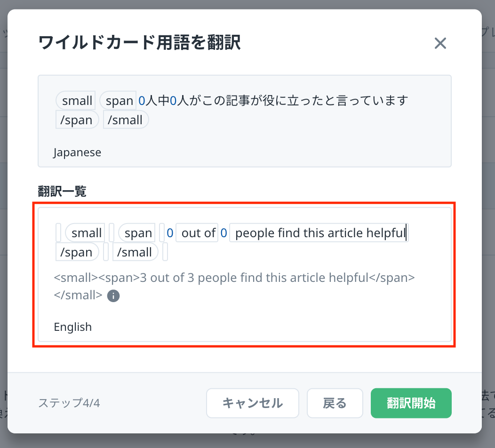Click the first blue 0 in Japanese source
Image resolution: width=495 pixels, height=448 pixels.
[142, 101]
